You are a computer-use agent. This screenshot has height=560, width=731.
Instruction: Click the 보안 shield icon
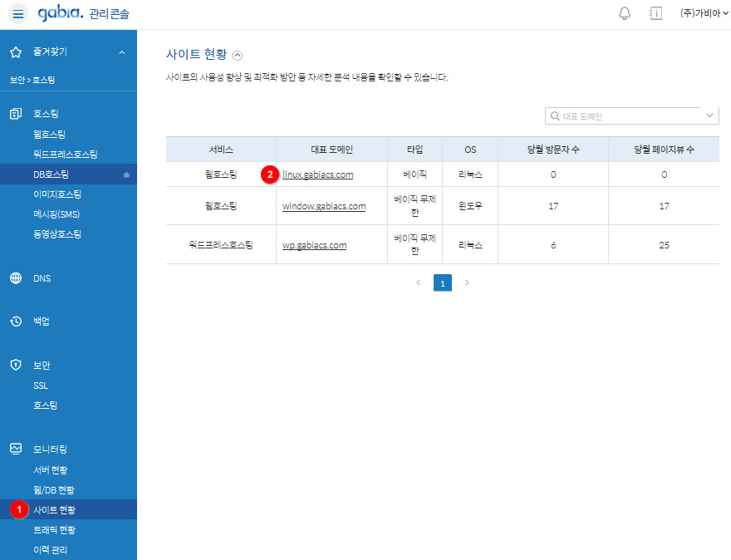click(16, 365)
